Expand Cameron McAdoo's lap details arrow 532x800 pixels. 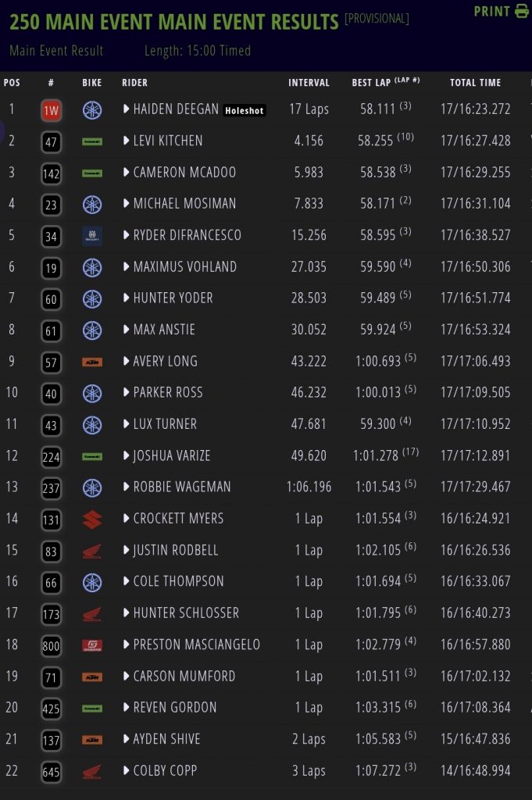click(x=126, y=173)
